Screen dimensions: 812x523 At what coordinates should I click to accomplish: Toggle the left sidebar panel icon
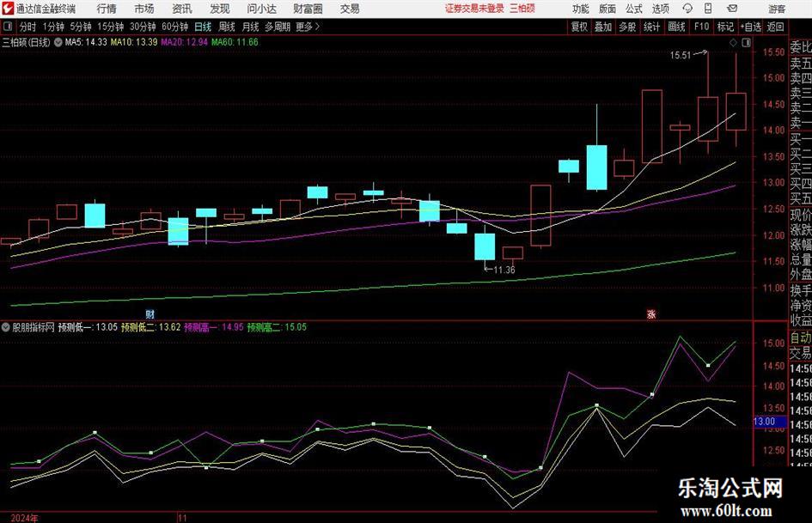[8, 27]
